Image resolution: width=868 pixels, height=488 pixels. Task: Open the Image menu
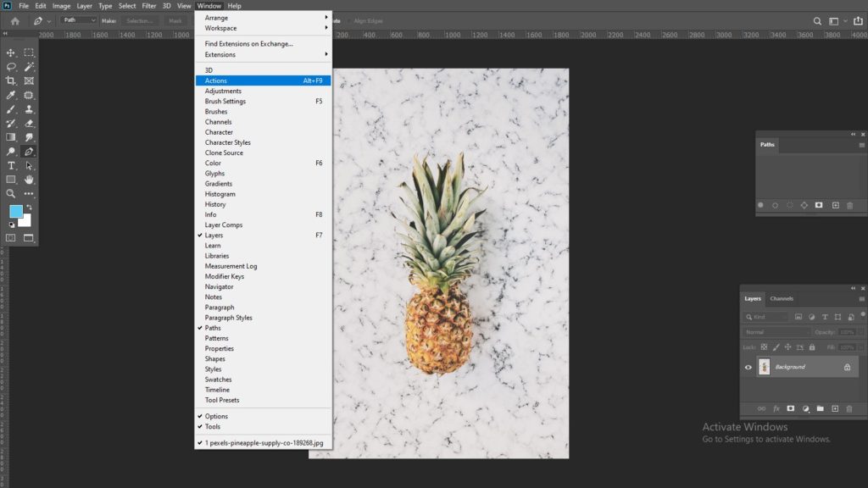(61, 6)
